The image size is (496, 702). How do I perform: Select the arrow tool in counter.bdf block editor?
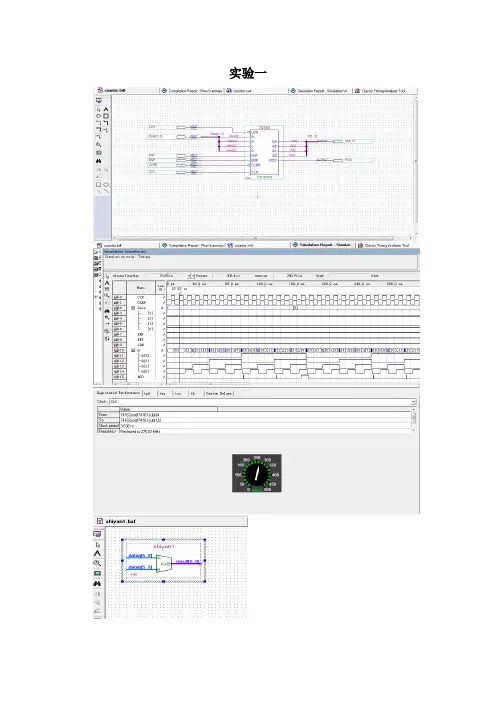99,109
